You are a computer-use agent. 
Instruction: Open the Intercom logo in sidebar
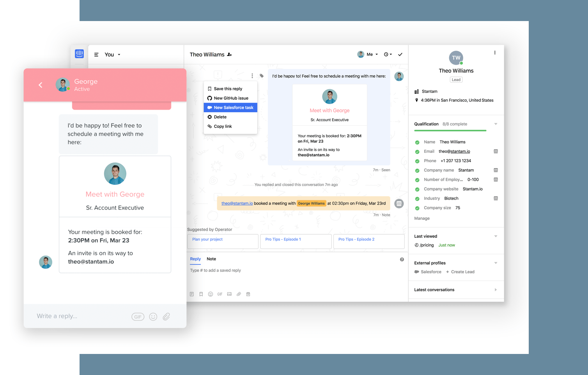[79, 54]
